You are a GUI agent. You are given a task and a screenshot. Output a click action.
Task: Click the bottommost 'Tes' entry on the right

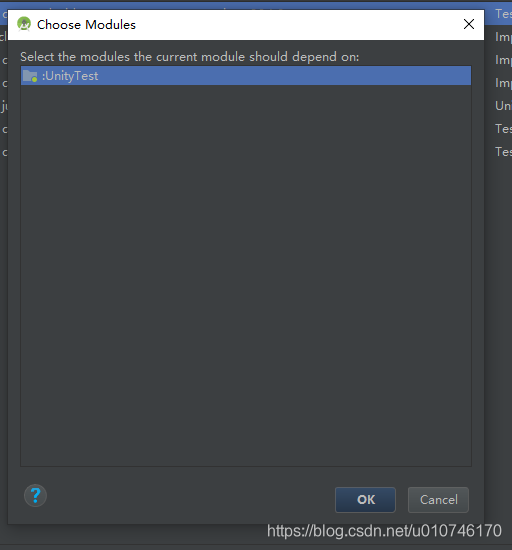(503, 152)
